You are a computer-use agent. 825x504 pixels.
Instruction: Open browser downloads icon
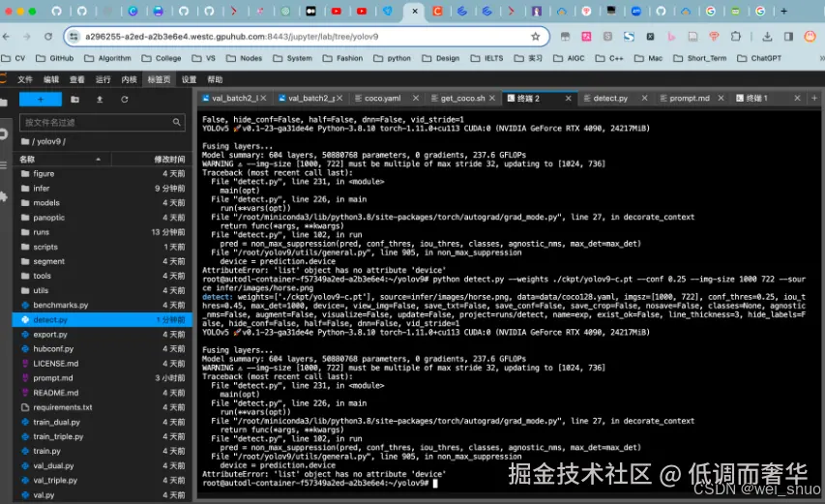(767, 37)
